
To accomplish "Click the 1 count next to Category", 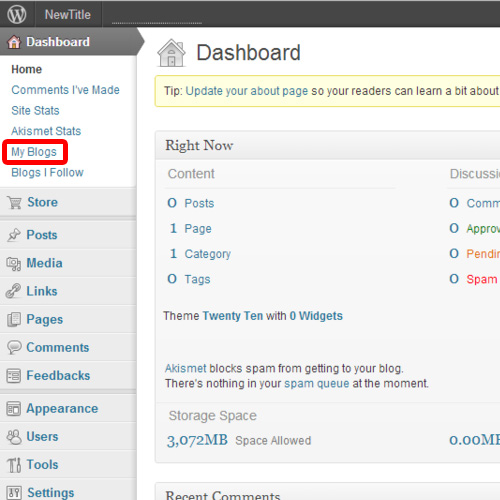I will (x=173, y=254).
